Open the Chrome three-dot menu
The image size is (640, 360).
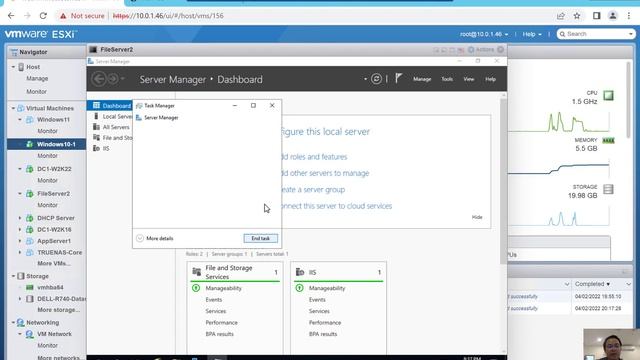click(629, 16)
